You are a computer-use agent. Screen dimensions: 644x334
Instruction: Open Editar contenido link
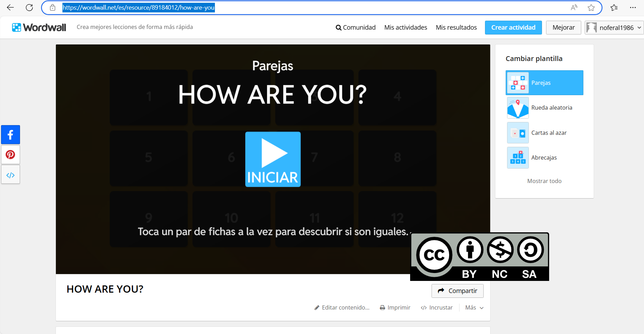tap(342, 307)
